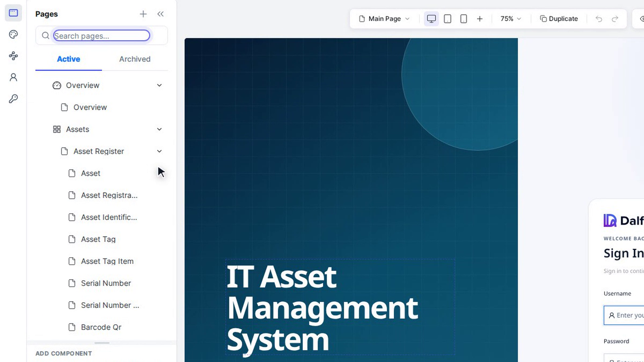
Task: Collapse the Assets group chevron
Action: [159, 129]
